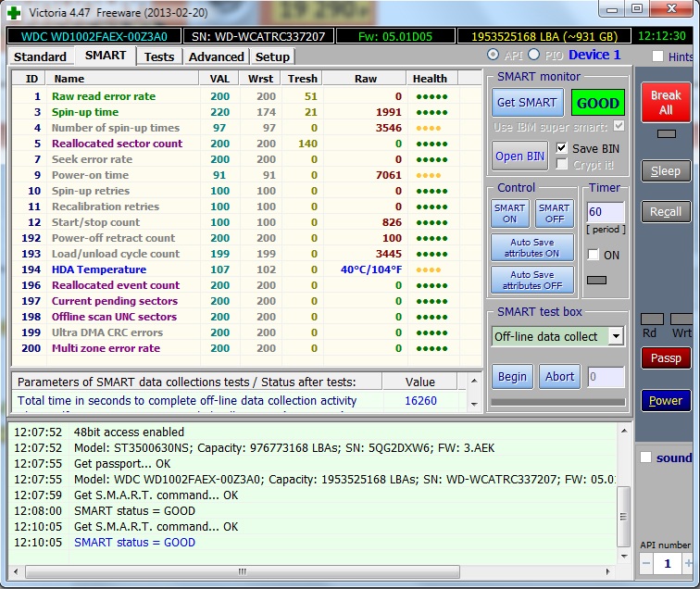Open the Off-line data collect dropdown
The height and width of the screenshot is (589, 700).
[616, 336]
